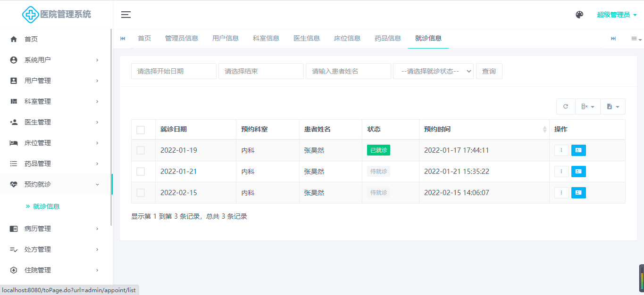Click the 查询 button
The image size is (644, 295).
coord(489,71)
